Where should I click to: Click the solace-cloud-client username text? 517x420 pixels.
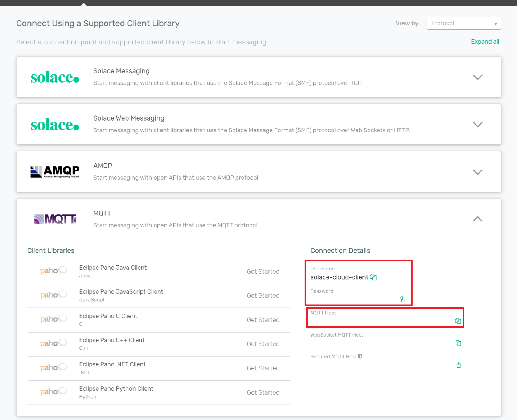tap(339, 277)
